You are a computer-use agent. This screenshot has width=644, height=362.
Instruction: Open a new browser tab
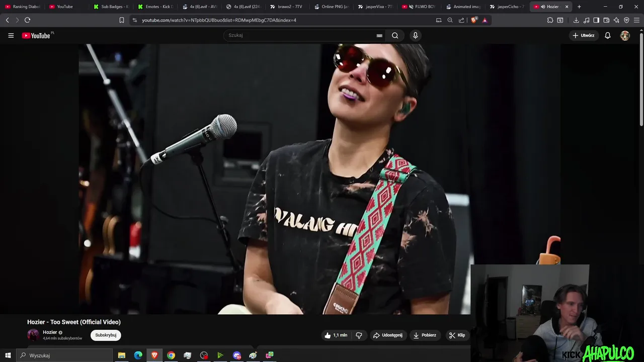579,7
